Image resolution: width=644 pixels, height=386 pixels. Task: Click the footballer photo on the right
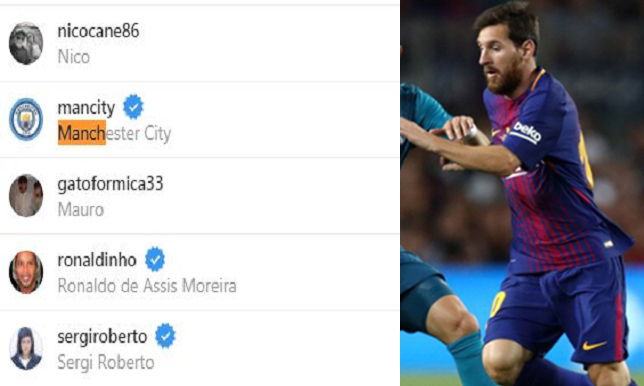522,193
